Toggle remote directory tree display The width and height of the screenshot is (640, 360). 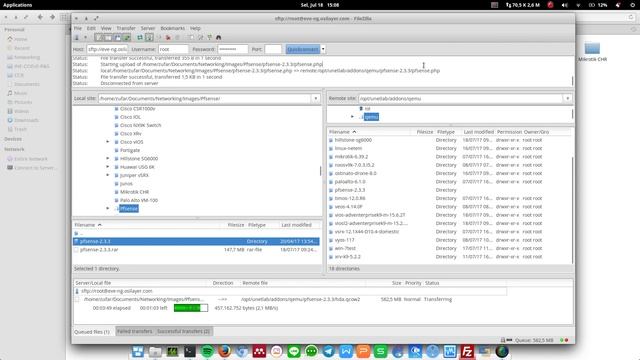coord(118,38)
